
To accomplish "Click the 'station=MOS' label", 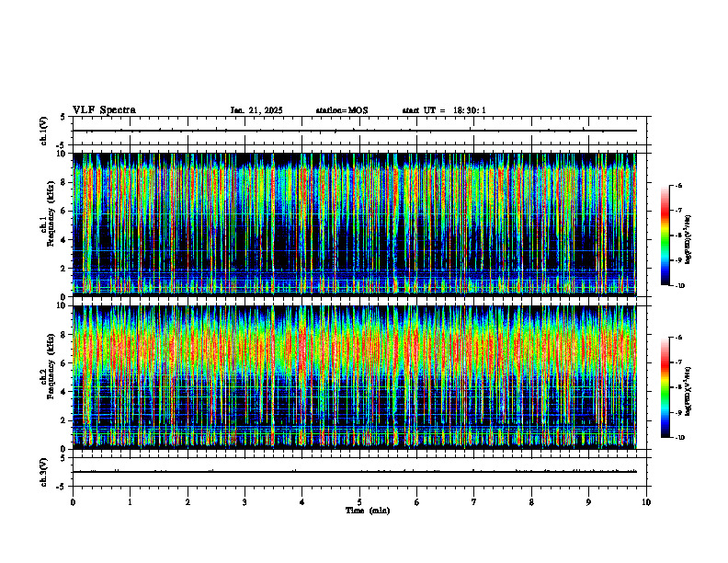I will pyautogui.click(x=342, y=110).
